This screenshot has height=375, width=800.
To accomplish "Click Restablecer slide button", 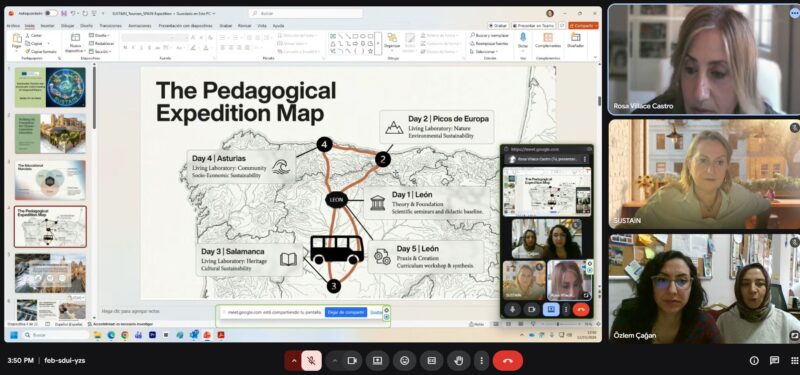I will (x=101, y=43).
